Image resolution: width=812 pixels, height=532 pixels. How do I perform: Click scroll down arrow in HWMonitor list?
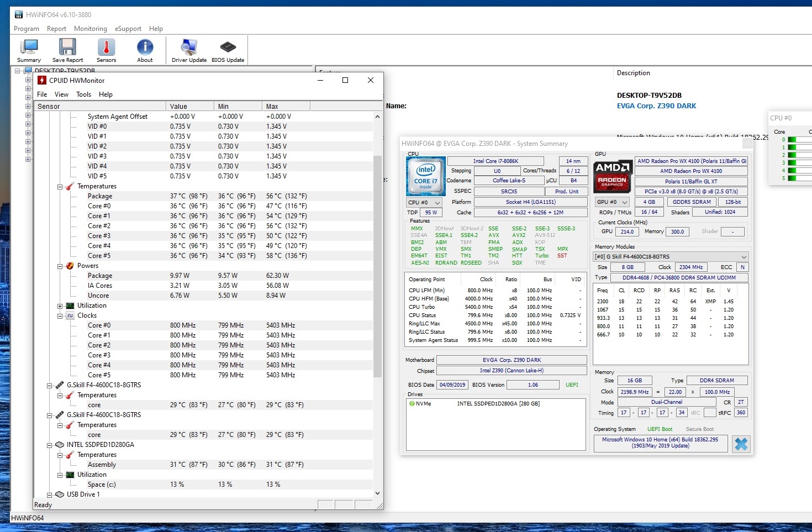378,493
